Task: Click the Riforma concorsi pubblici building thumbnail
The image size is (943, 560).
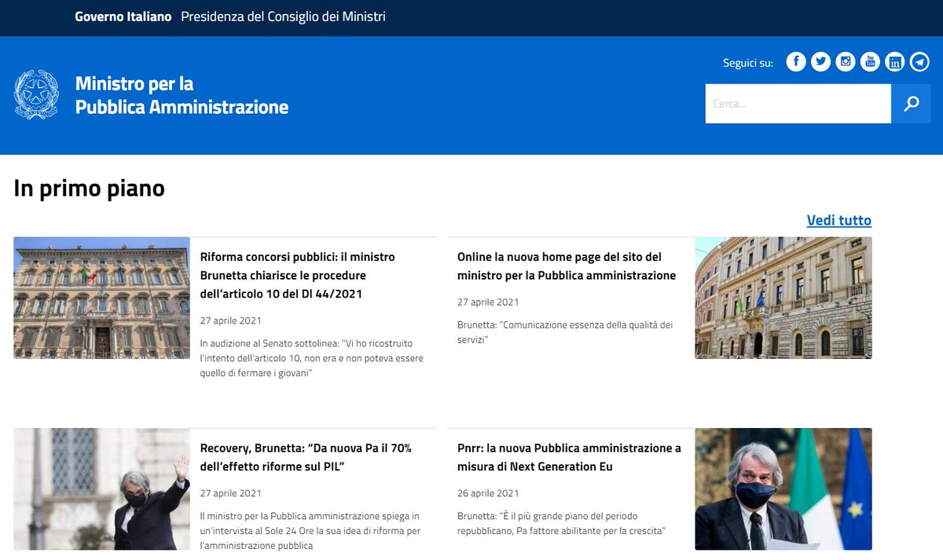Action: point(101,298)
